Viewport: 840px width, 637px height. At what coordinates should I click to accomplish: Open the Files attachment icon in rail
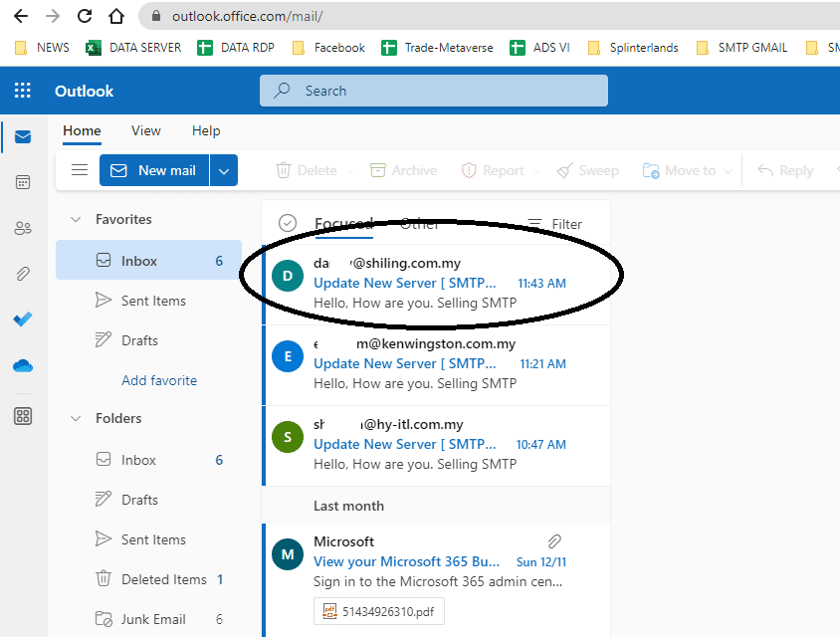coord(22,274)
